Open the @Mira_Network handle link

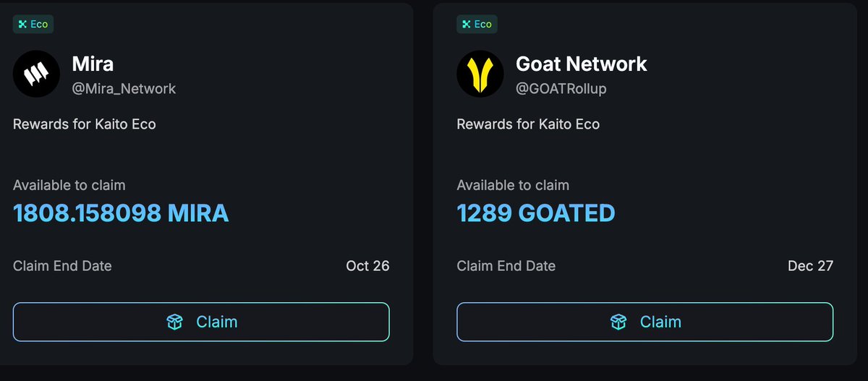tap(124, 89)
